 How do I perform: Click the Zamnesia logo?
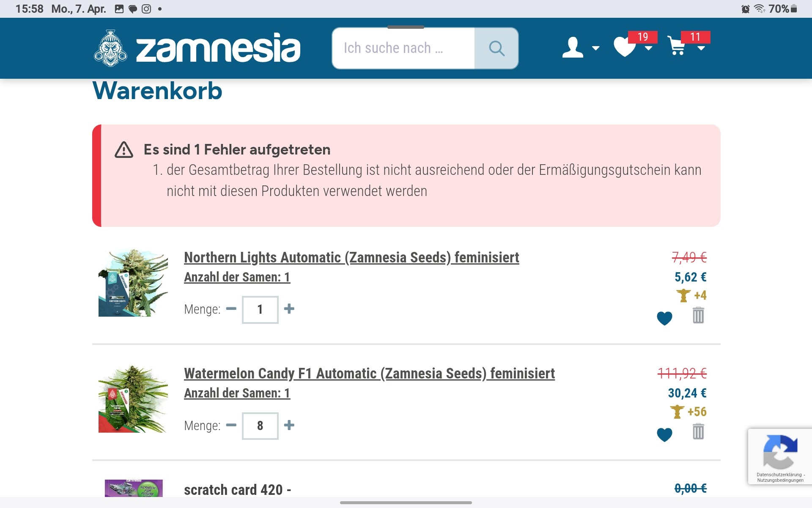[x=197, y=49]
